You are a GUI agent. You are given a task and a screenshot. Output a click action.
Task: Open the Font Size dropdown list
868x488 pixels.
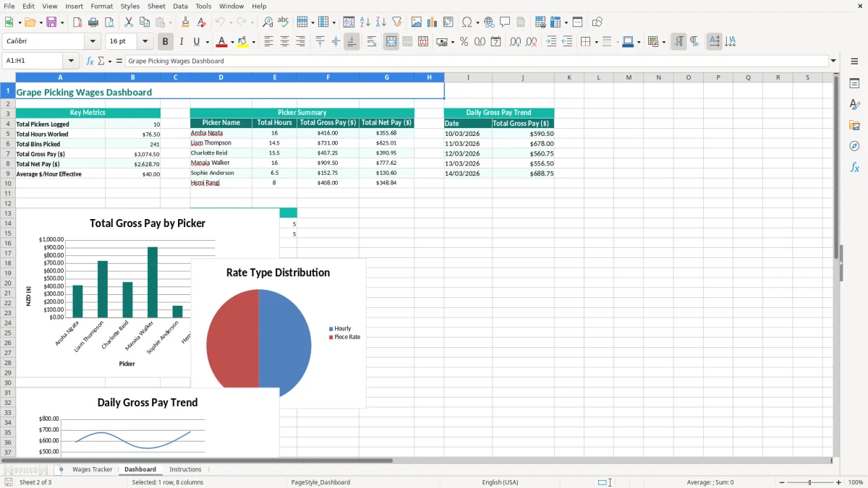[x=145, y=42]
